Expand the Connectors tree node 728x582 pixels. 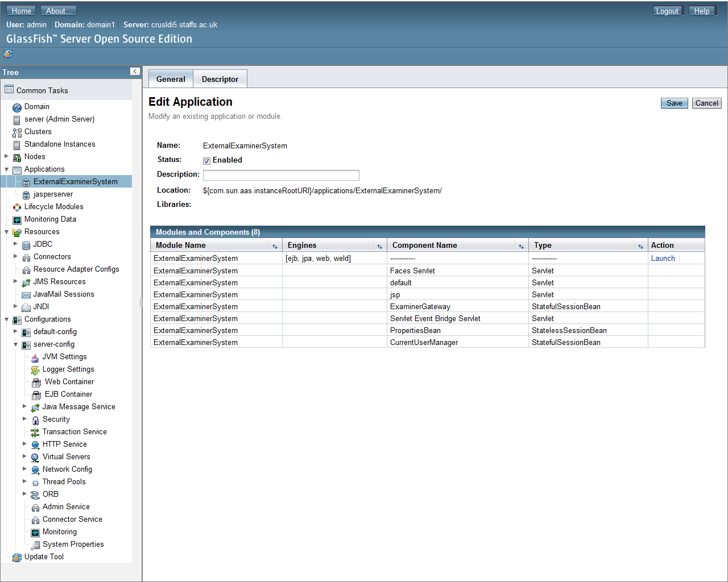(x=15, y=256)
